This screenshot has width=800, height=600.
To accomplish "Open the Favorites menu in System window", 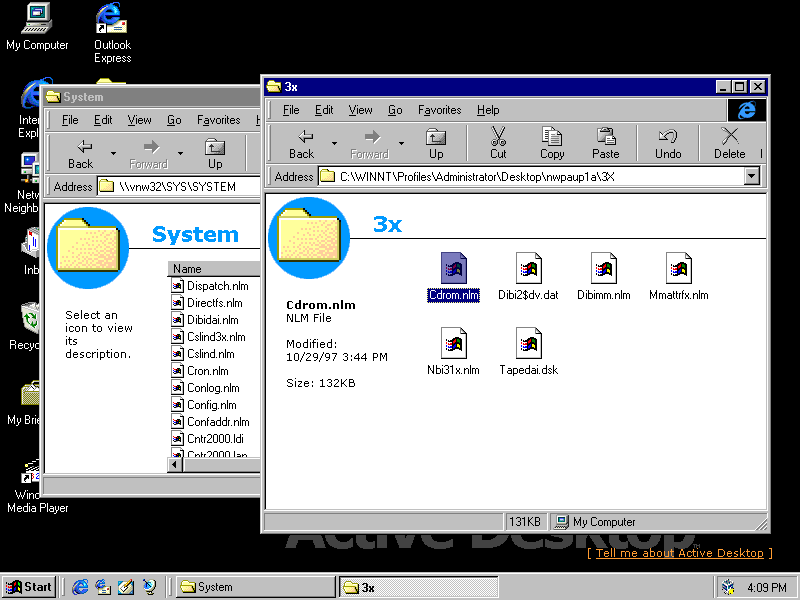I will pos(218,120).
